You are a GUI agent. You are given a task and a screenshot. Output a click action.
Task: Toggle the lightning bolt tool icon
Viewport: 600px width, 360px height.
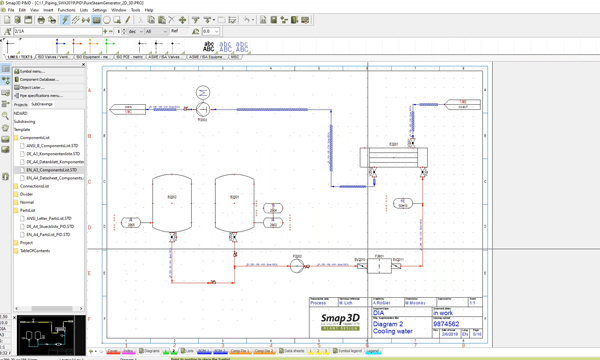(x=65, y=20)
